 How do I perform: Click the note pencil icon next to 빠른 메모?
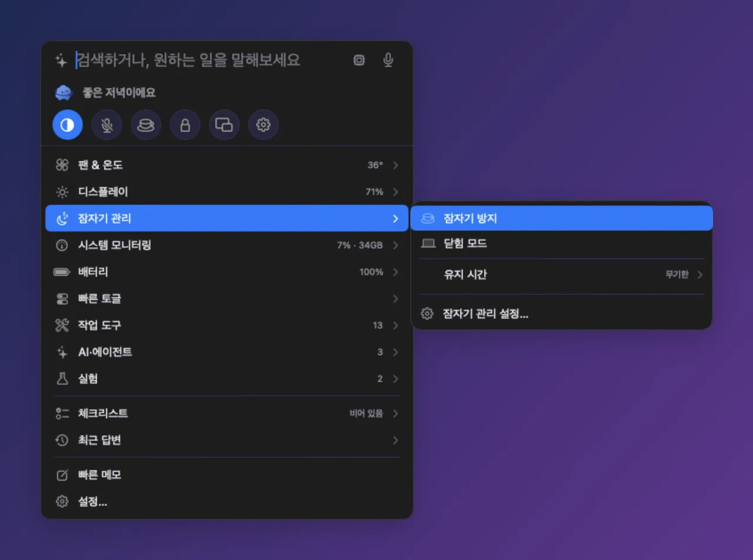pyautogui.click(x=62, y=475)
